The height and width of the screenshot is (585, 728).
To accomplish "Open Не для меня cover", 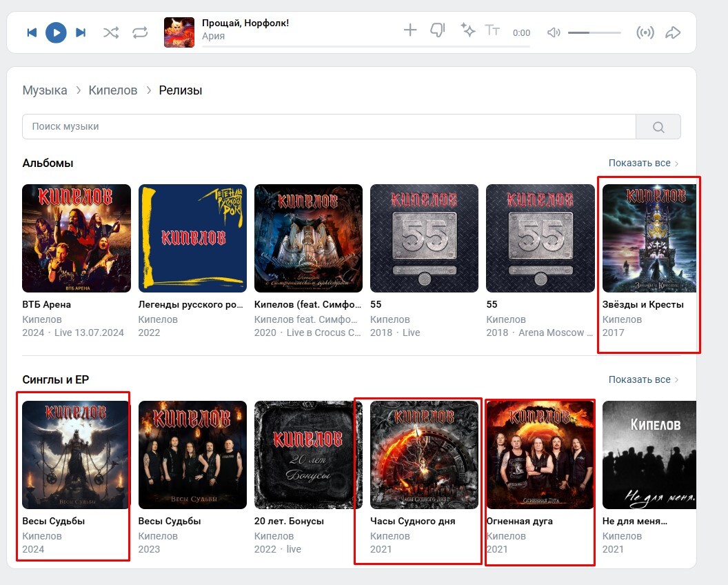I will tap(649, 455).
